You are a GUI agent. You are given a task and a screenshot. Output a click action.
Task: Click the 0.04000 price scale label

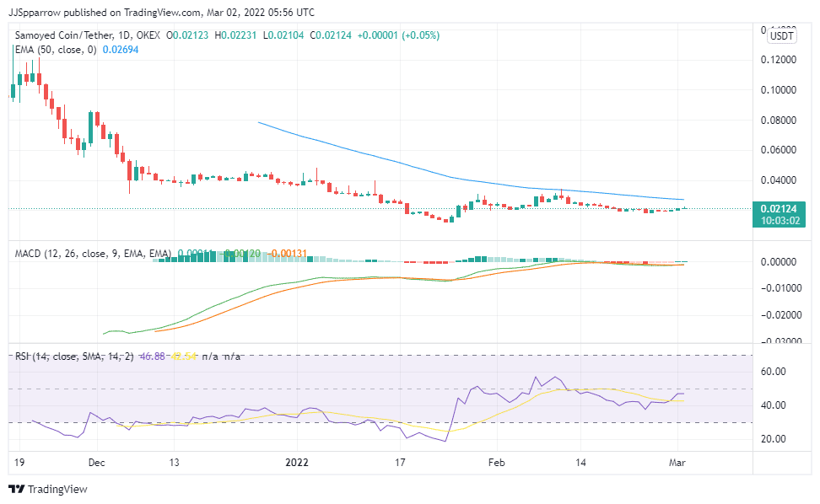click(779, 180)
